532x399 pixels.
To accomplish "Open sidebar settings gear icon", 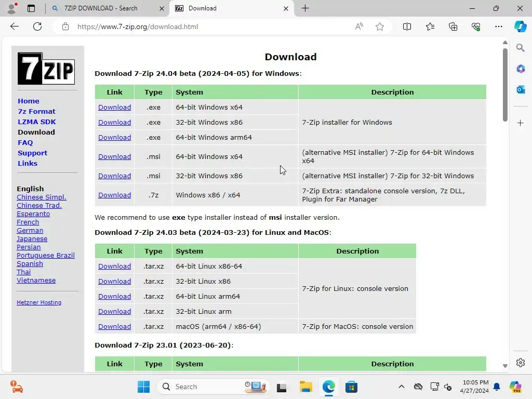I will (x=520, y=362).
